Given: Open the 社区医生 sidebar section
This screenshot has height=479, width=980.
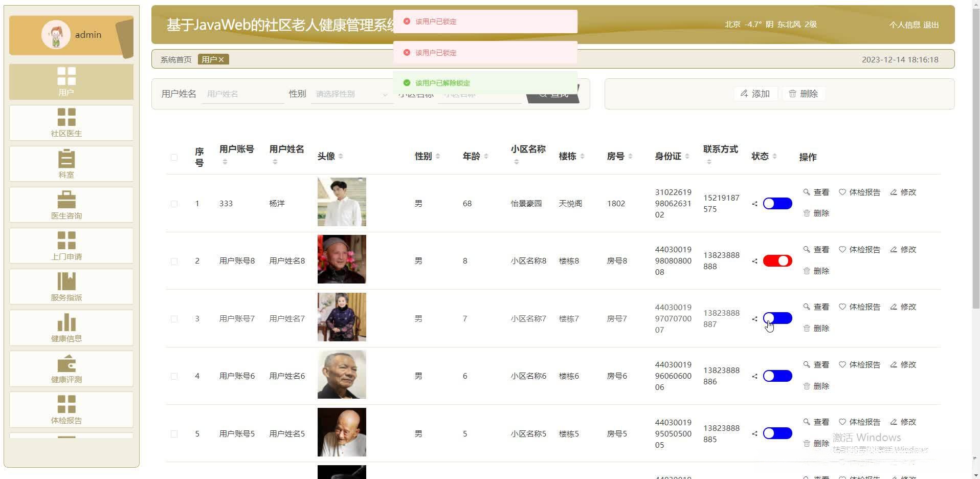Looking at the screenshot, I should (x=71, y=123).
